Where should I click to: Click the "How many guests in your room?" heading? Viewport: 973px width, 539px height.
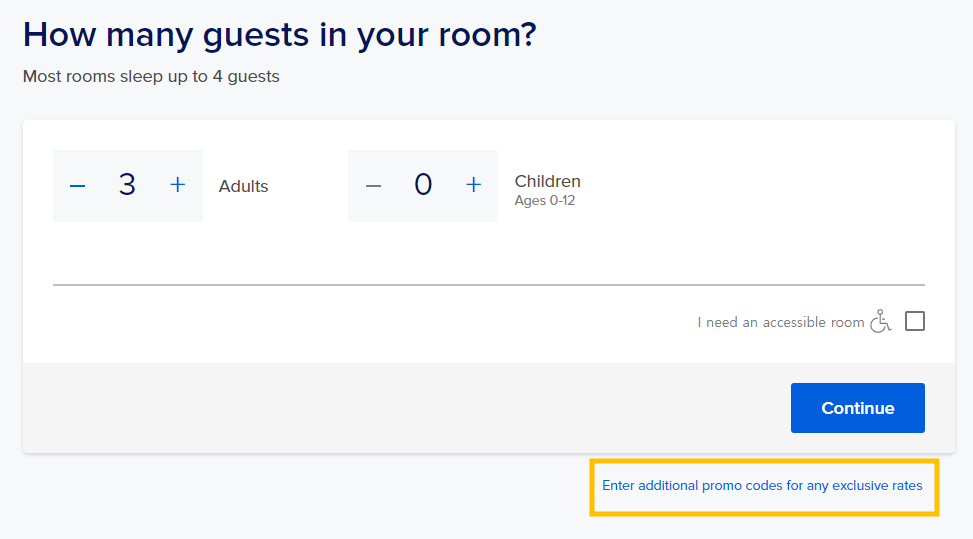click(x=280, y=35)
